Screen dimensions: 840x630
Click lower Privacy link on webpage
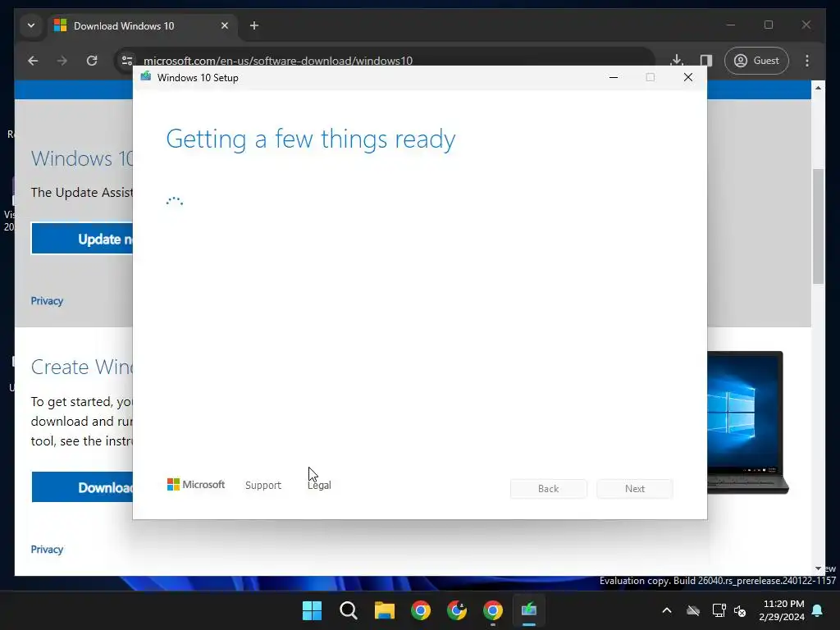tap(47, 549)
